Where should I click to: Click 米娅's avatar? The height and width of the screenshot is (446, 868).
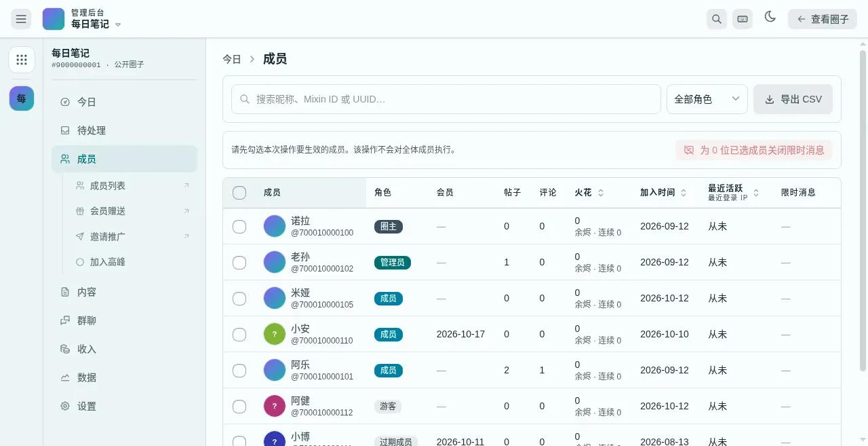tap(275, 298)
